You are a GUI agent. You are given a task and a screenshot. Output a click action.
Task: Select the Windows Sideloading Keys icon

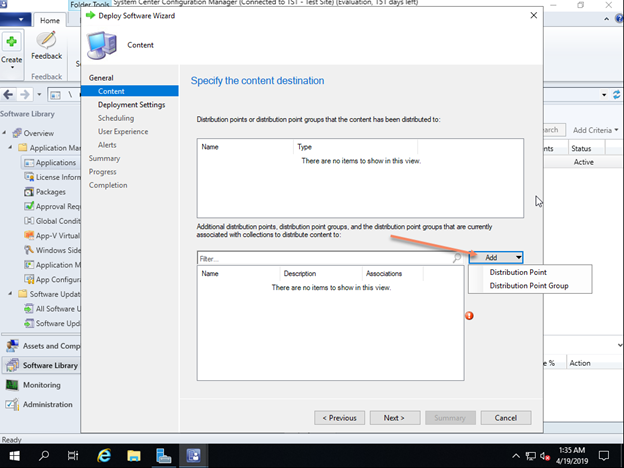point(29,250)
